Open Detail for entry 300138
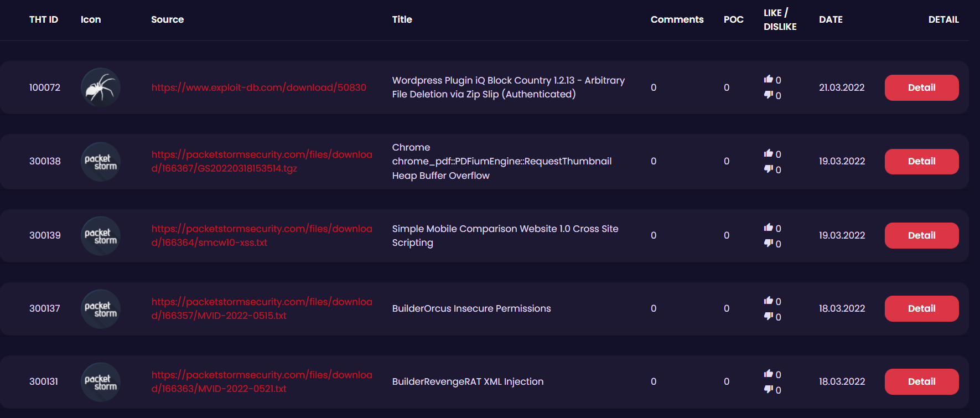980x418 pixels. pyautogui.click(x=922, y=162)
